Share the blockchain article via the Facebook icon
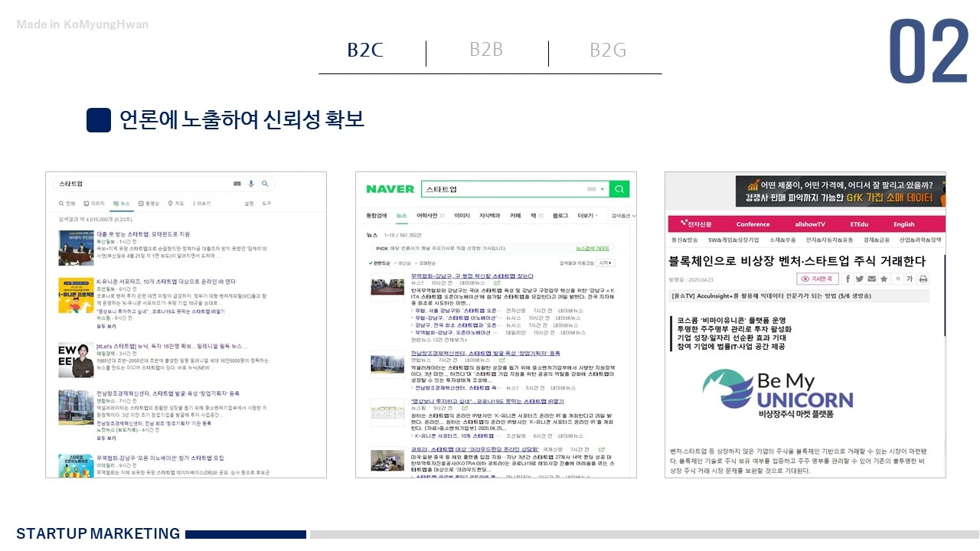This screenshot has height=551, width=980. pyautogui.click(x=848, y=279)
